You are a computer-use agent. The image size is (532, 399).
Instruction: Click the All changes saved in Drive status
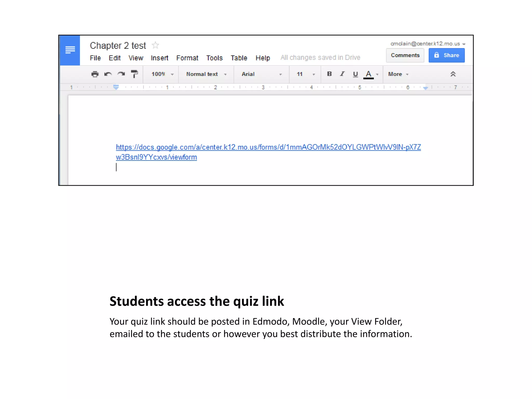[320, 57]
